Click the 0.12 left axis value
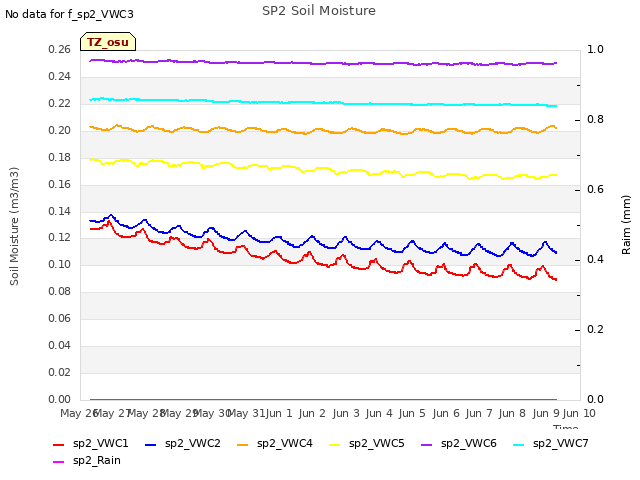640x480 pixels. tap(60, 238)
